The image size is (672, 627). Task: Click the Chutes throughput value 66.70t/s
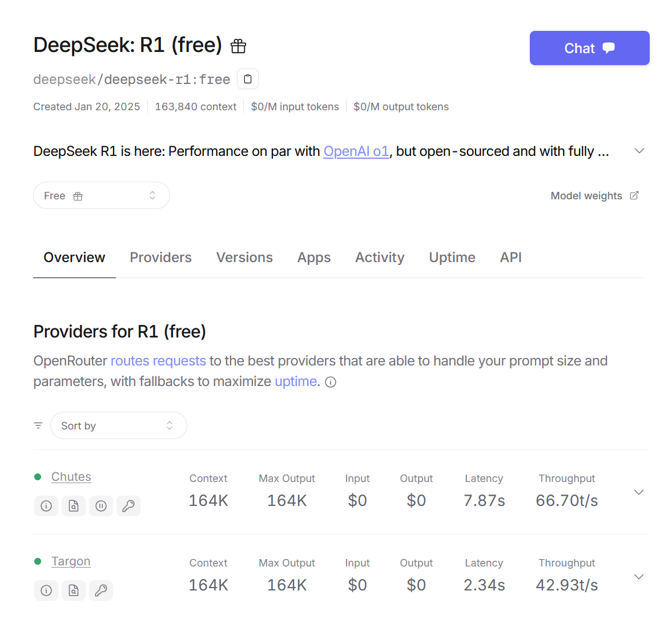[x=566, y=501]
